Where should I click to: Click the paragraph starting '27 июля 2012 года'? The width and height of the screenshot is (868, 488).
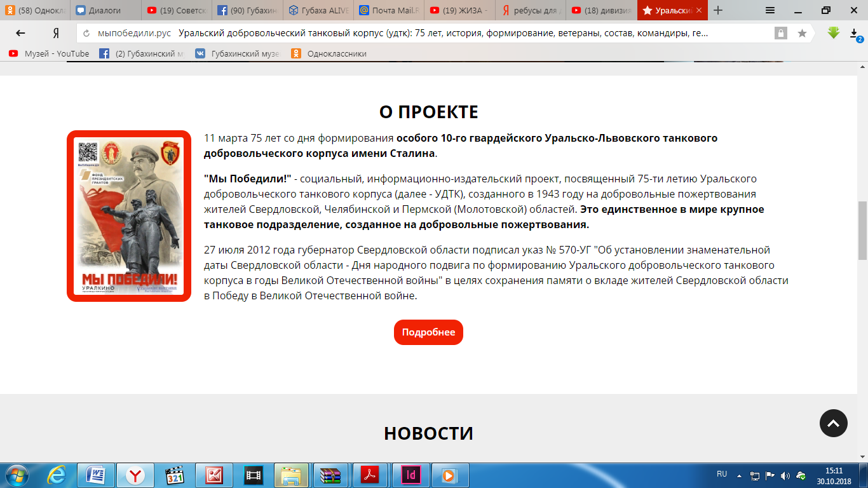[496, 273]
